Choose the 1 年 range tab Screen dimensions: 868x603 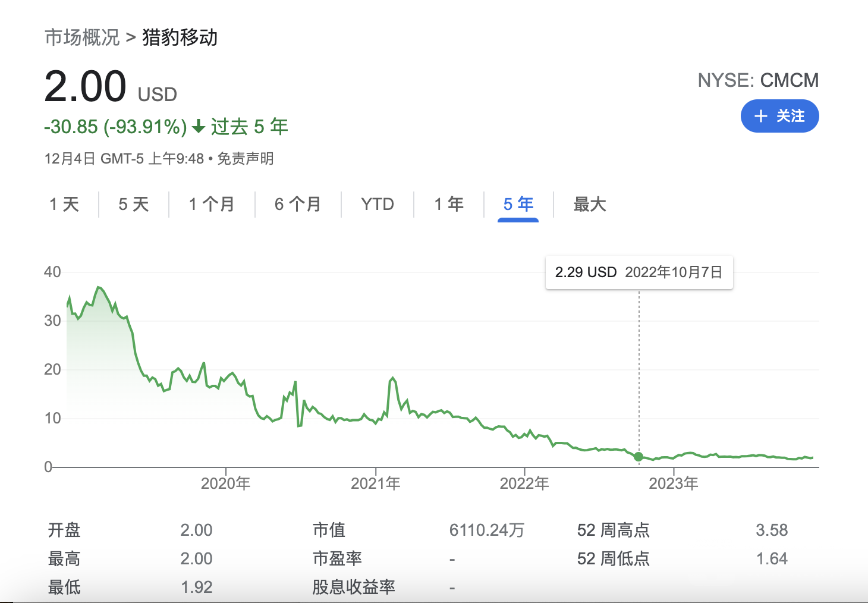(x=449, y=205)
